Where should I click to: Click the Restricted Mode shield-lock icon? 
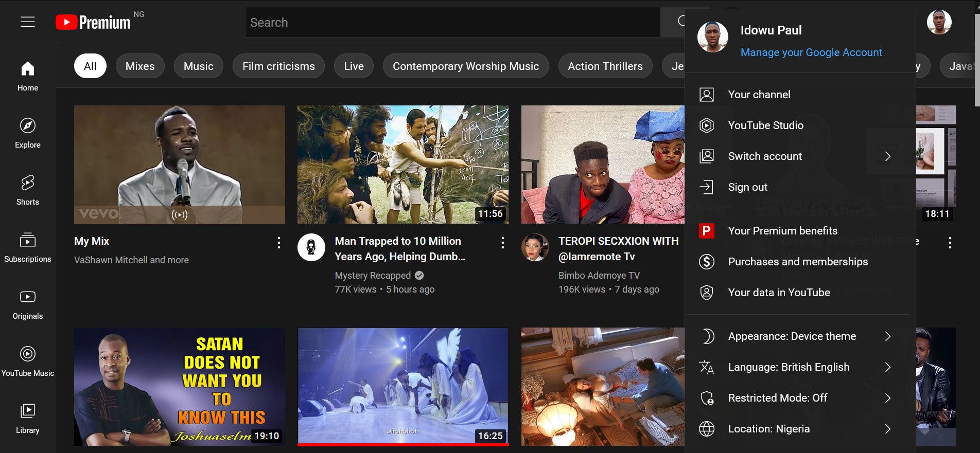(x=707, y=398)
